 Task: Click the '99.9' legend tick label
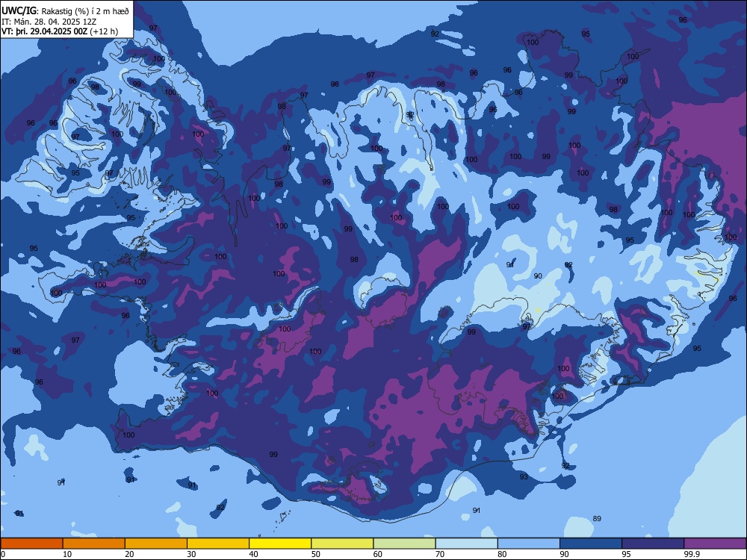tap(691, 554)
